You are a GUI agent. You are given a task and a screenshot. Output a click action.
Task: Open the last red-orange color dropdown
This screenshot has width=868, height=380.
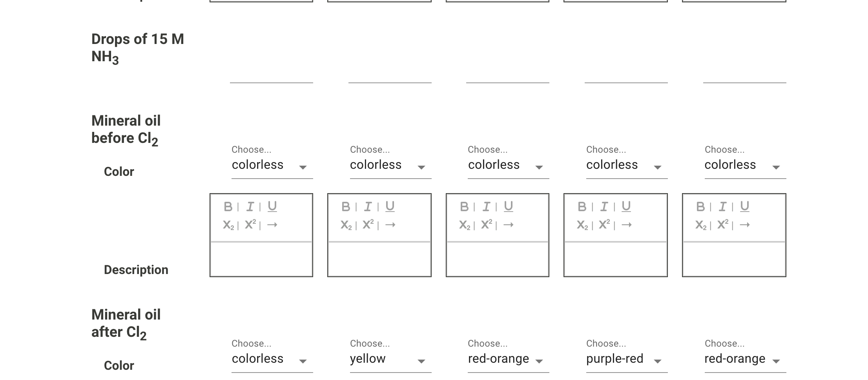point(745,358)
